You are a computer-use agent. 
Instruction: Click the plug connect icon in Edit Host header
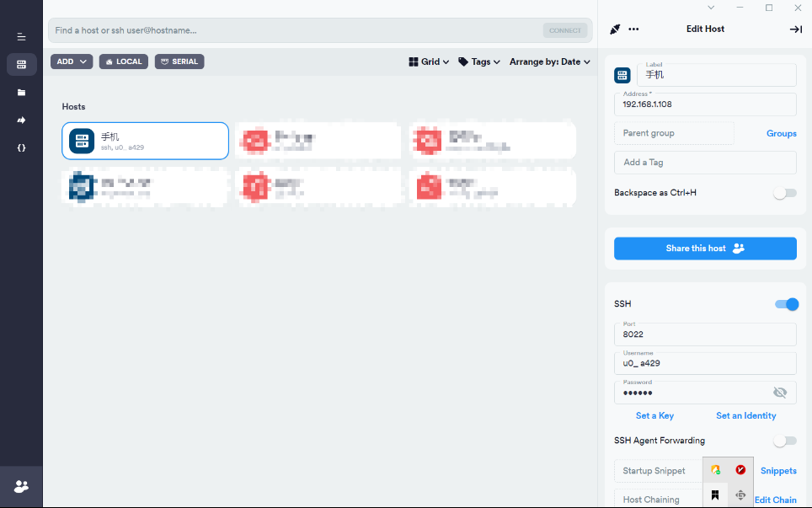point(615,29)
